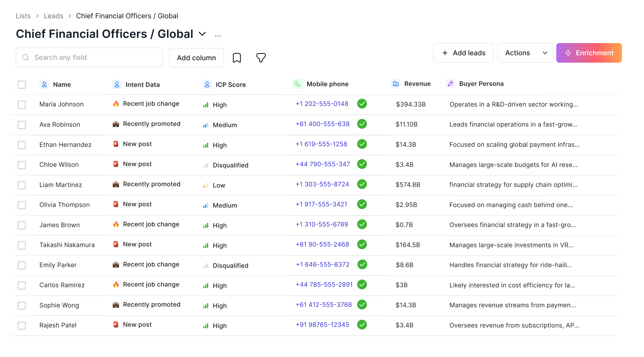Tick the Olivia Thompson row checkbox

pyautogui.click(x=22, y=205)
